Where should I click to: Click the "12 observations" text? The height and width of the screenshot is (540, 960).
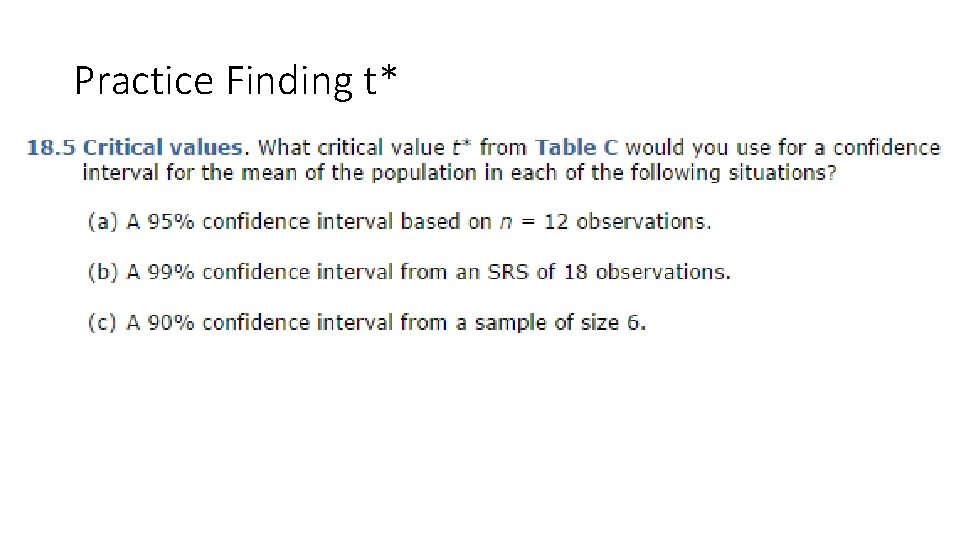(x=627, y=222)
